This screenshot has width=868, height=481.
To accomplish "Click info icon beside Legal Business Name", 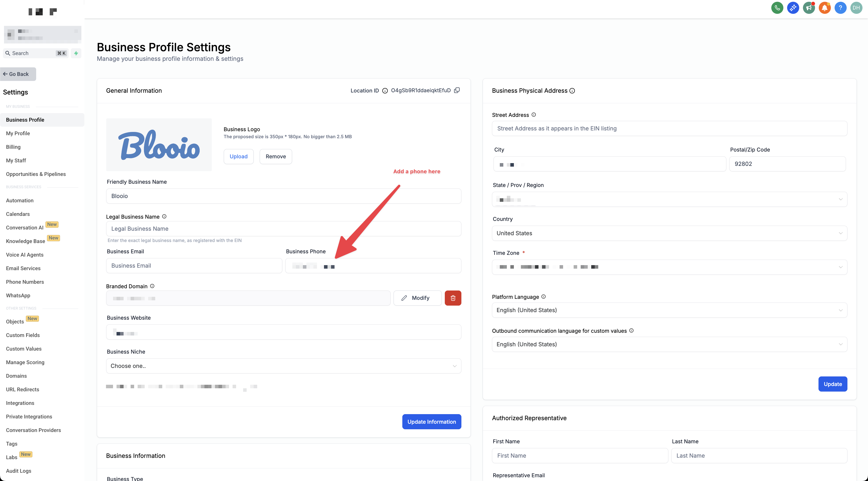I will coord(164,216).
